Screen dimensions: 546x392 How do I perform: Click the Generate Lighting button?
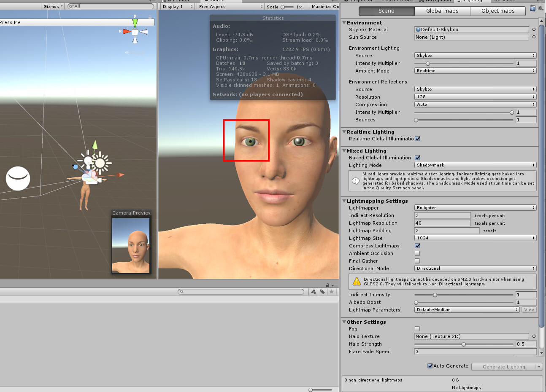point(504,366)
